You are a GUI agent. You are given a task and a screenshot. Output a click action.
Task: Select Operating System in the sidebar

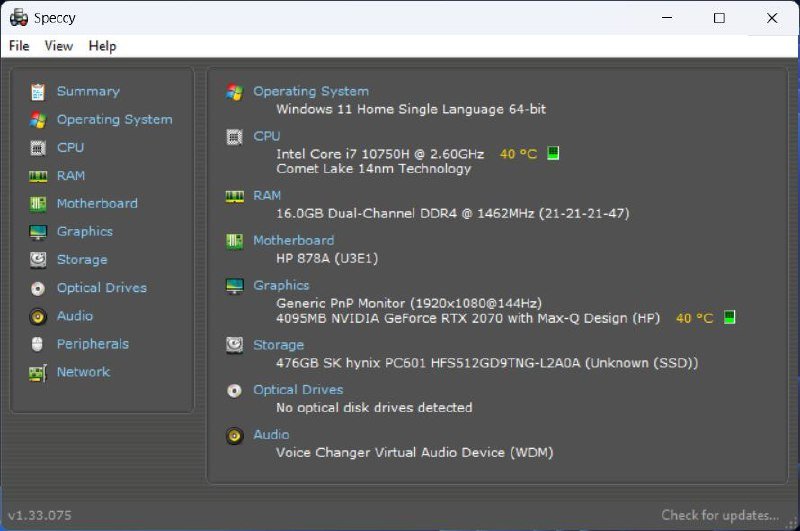coord(114,120)
